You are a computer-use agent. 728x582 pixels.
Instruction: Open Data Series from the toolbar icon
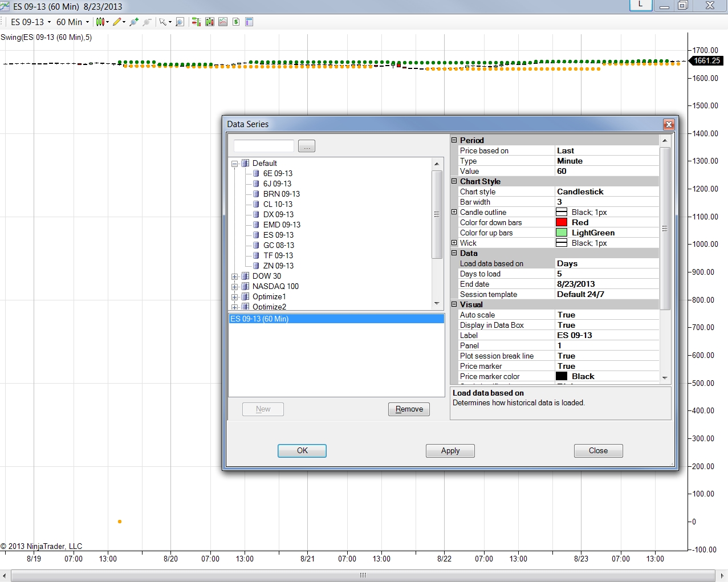pos(210,22)
